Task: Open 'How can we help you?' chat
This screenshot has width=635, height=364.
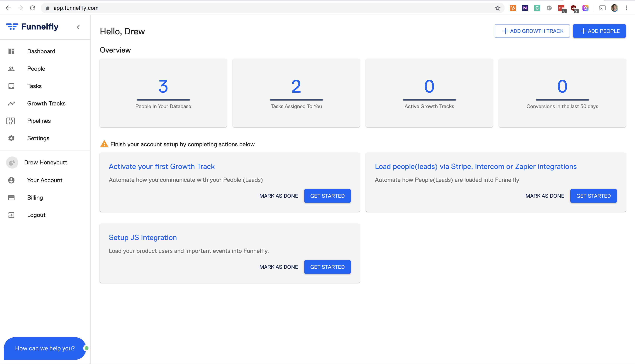Action: [x=45, y=348]
